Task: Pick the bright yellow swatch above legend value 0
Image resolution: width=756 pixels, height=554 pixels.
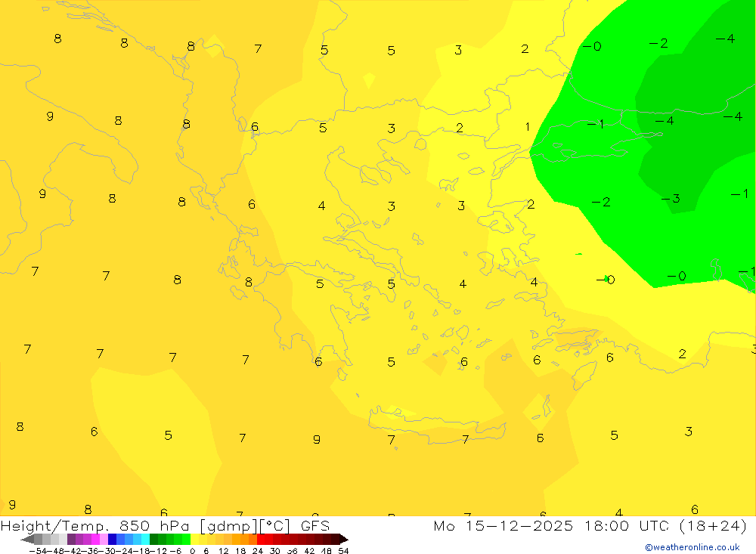Action: click(x=194, y=539)
